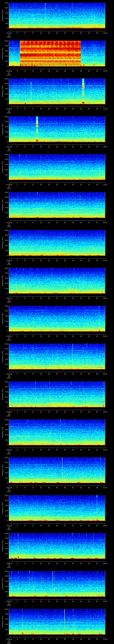114x644 pixels.
Task: Click the 25:00 end time label
Action: pyautogui.click(x=105, y=412)
